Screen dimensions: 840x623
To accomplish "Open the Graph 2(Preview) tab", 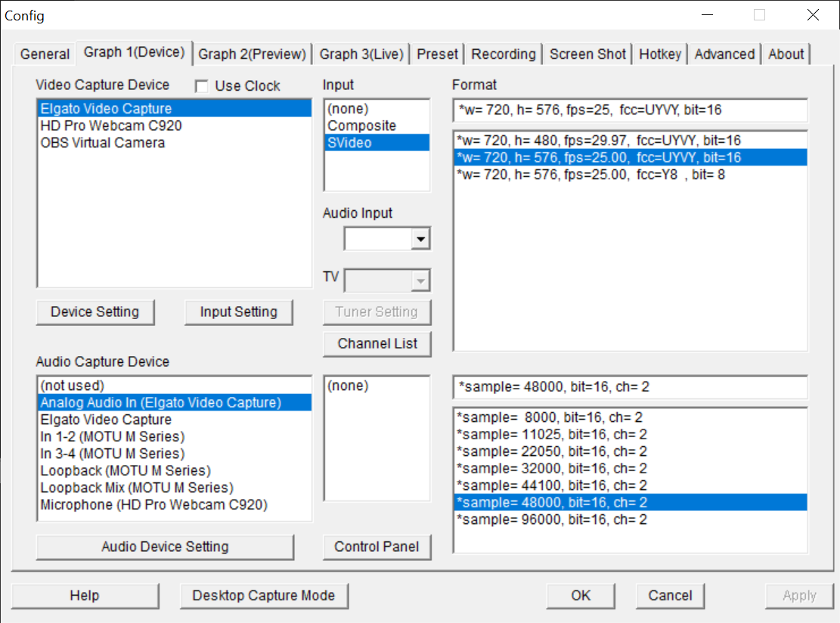I will tap(253, 54).
